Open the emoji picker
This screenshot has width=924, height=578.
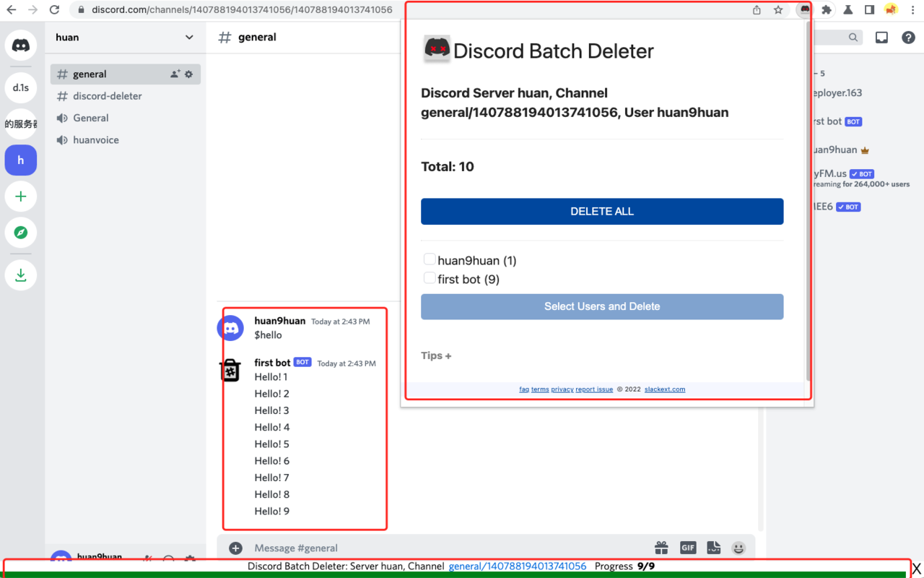(x=738, y=548)
